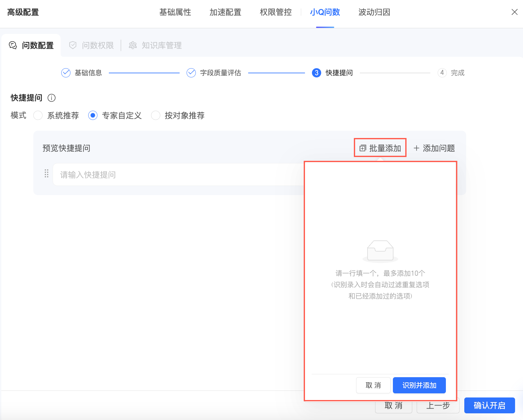Image resolution: width=523 pixels, height=420 pixels.
Task: Switch to the 基础属性 tab
Action: tap(175, 12)
